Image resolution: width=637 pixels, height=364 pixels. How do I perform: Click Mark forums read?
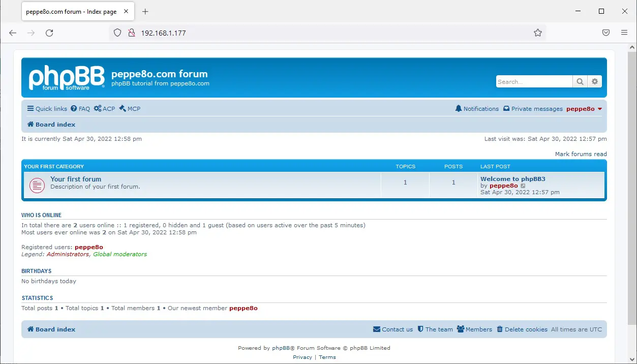point(581,154)
